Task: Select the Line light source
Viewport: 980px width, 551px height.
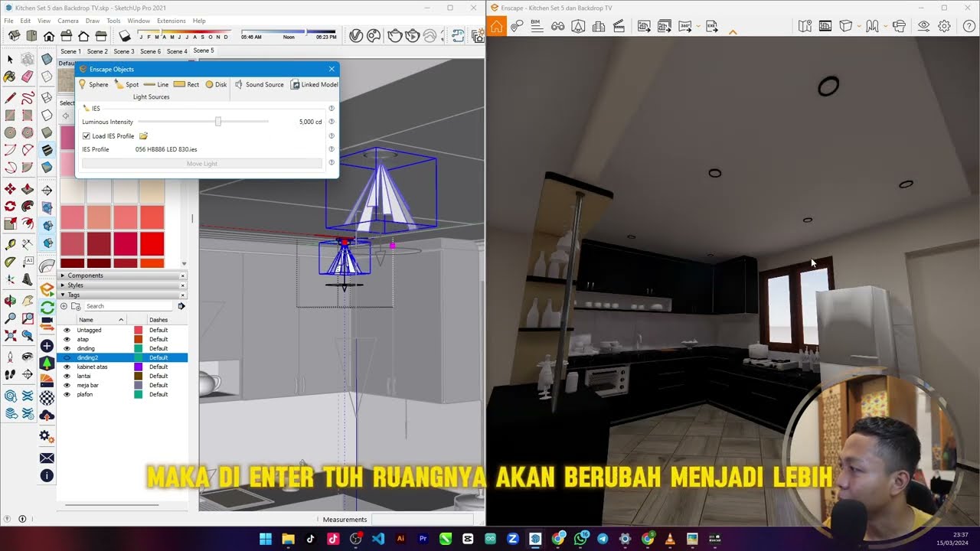Action: [156, 84]
